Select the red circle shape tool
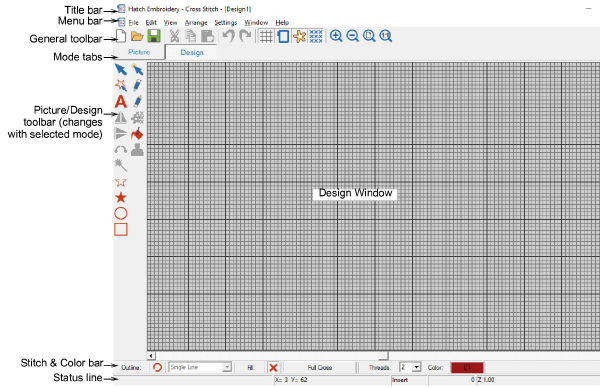Image resolution: width=600 pixels, height=388 pixels. pos(121,213)
